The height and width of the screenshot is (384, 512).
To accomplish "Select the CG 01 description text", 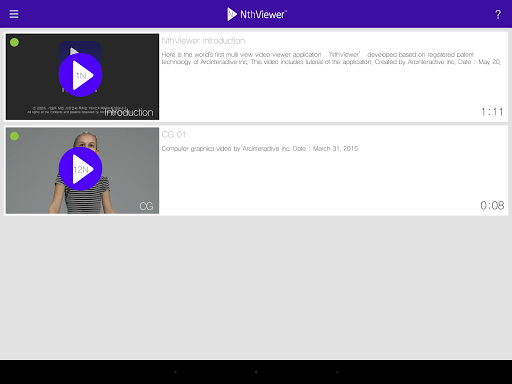I will tap(260, 149).
